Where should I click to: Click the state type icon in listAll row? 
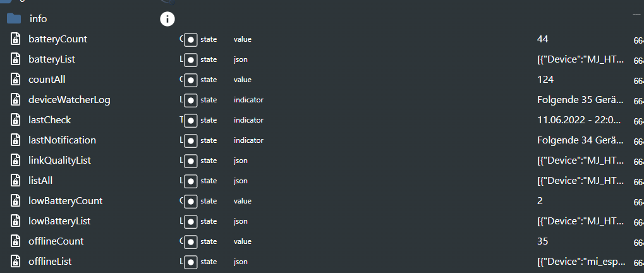(191, 181)
